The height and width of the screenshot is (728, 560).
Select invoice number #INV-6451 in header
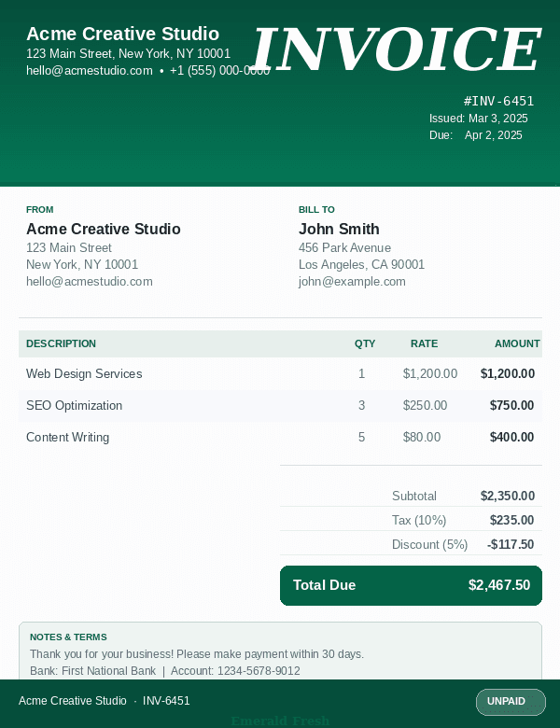click(x=498, y=101)
